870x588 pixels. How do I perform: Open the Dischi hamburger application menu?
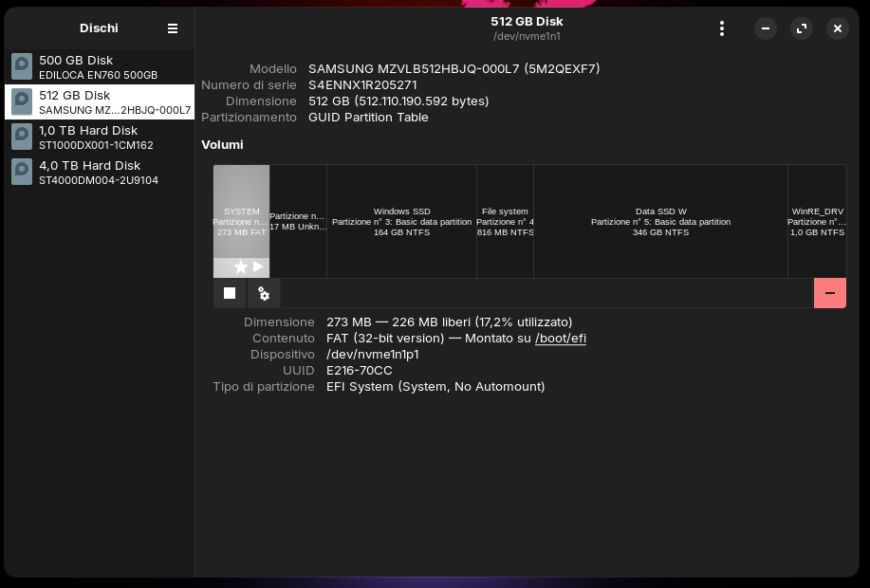172,28
